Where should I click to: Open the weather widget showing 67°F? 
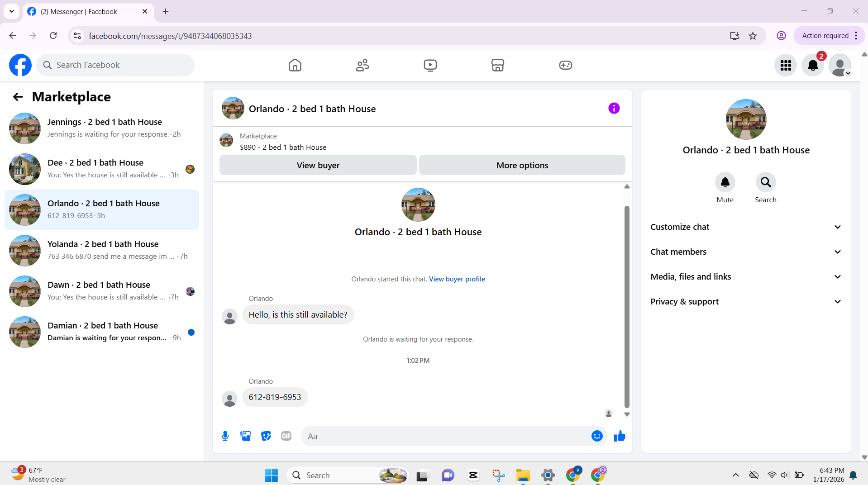click(38, 475)
